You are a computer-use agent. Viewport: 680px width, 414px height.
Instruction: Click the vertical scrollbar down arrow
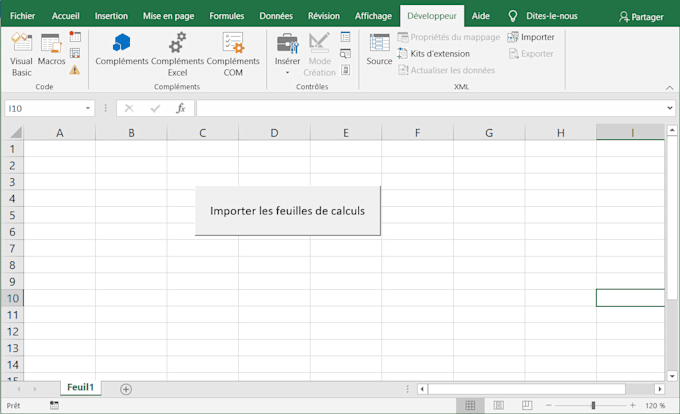pos(672,376)
